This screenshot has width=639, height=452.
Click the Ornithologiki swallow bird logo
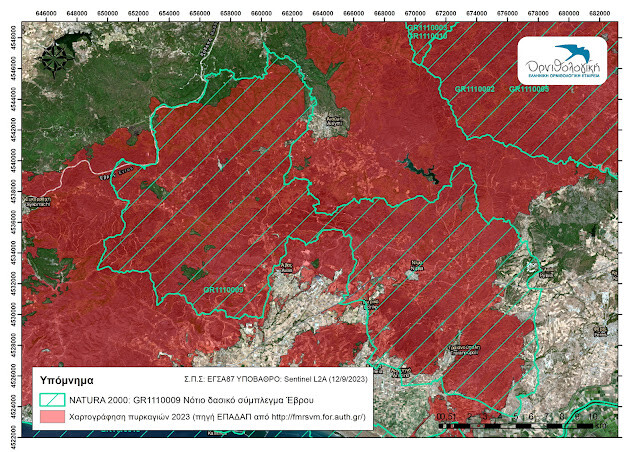(x=572, y=52)
